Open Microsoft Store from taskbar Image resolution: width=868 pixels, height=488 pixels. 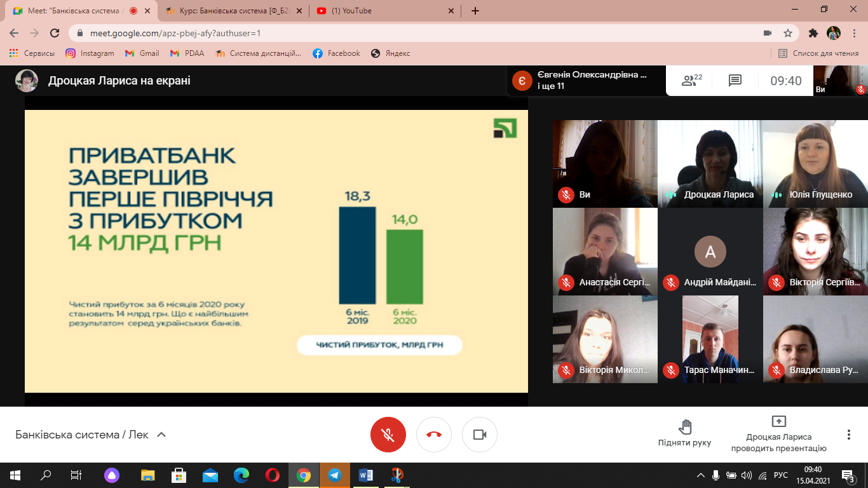[x=179, y=475]
